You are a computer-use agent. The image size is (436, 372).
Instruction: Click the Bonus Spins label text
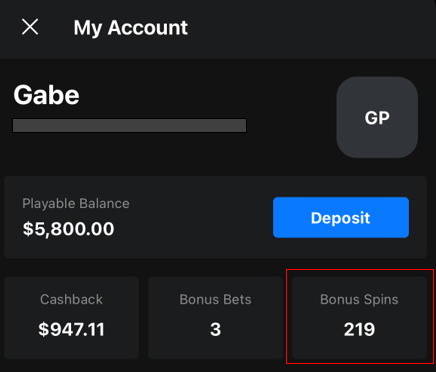click(359, 300)
